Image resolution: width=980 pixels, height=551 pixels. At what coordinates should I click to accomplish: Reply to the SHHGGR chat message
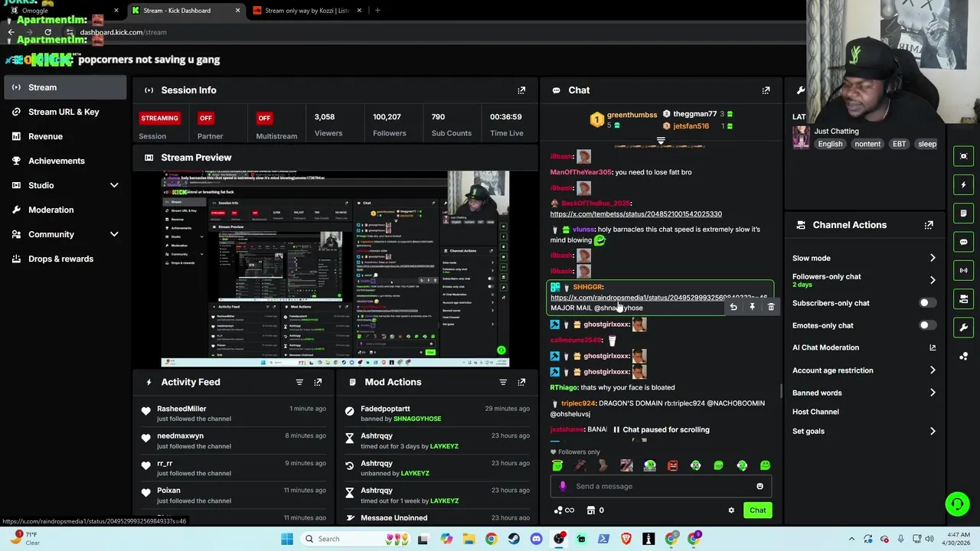pyautogui.click(x=733, y=307)
